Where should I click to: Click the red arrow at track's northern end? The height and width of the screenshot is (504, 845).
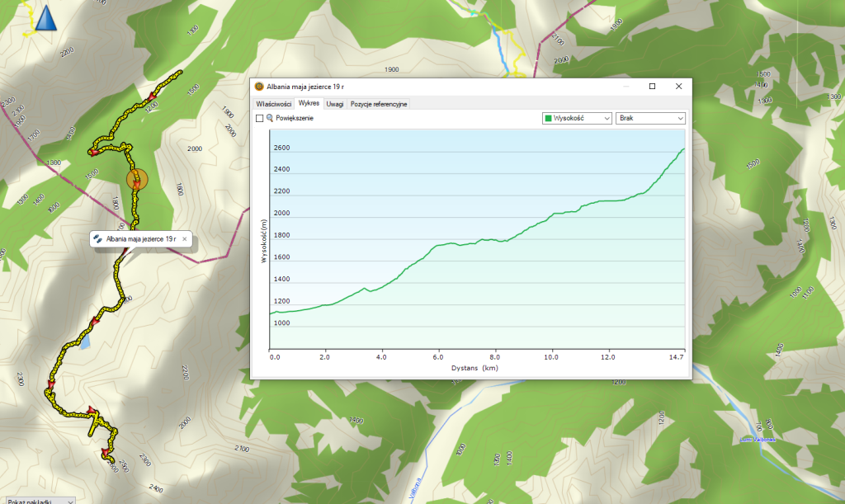pos(152,96)
